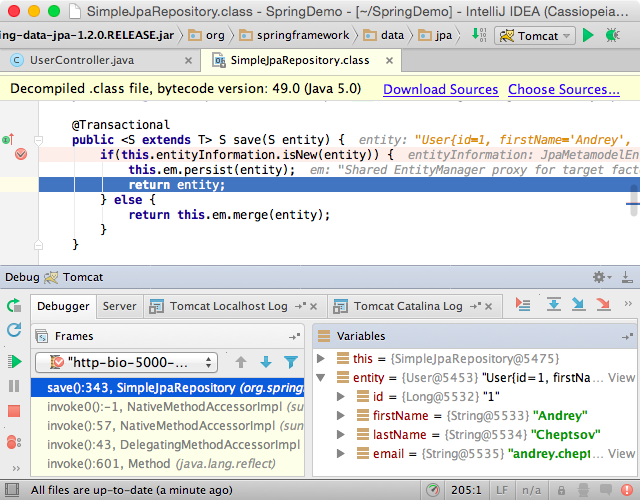This screenshot has height=500, width=640.
Task: Click Show Execution Point icon
Action: 522,304
